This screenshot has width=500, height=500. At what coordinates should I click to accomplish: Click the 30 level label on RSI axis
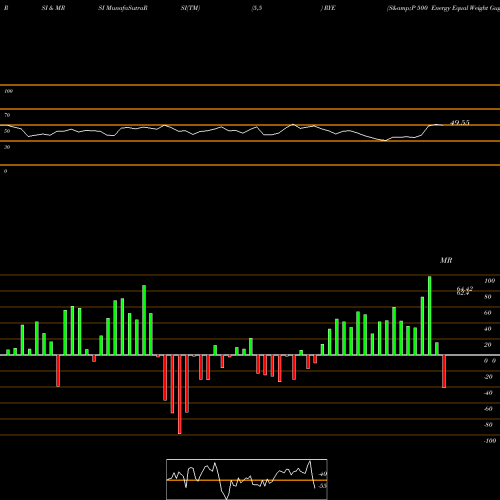tap(7, 147)
